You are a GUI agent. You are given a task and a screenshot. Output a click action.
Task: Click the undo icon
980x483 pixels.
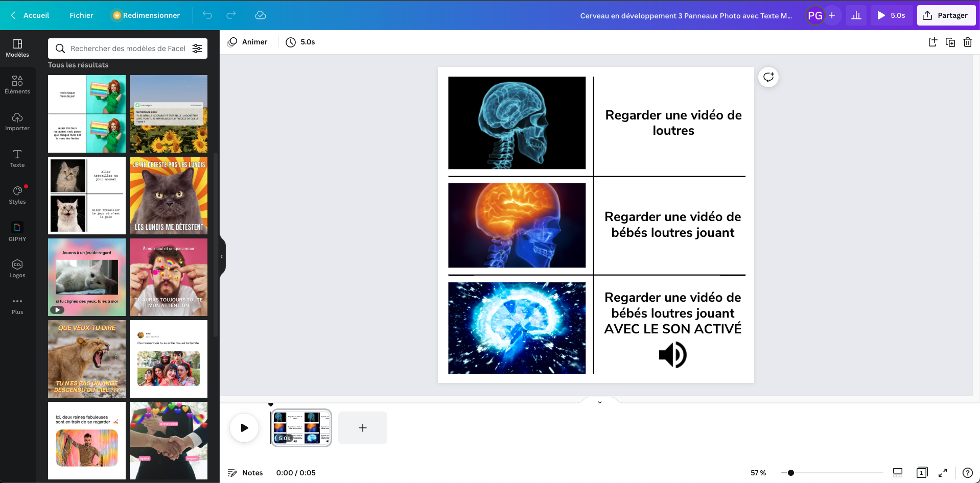[207, 15]
